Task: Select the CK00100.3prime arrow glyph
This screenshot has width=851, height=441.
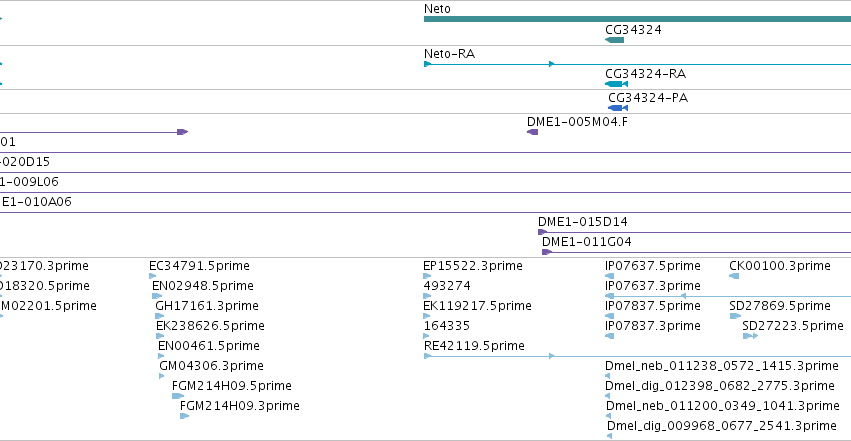Action: pyautogui.click(x=734, y=276)
